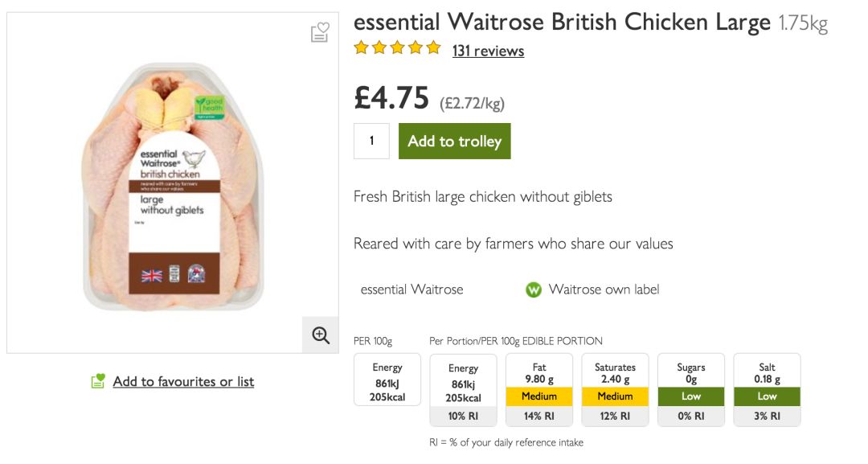Click the Waitrose own label logo icon

pyautogui.click(x=534, y=289)
